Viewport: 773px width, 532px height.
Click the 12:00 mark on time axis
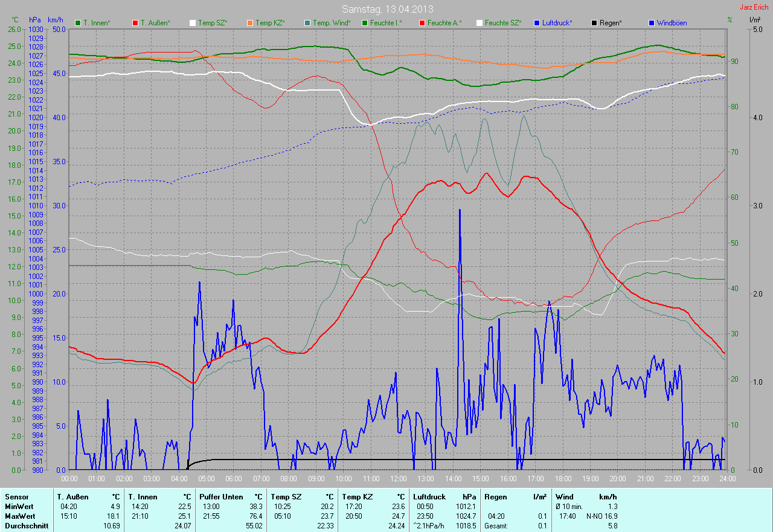(398, 478)
